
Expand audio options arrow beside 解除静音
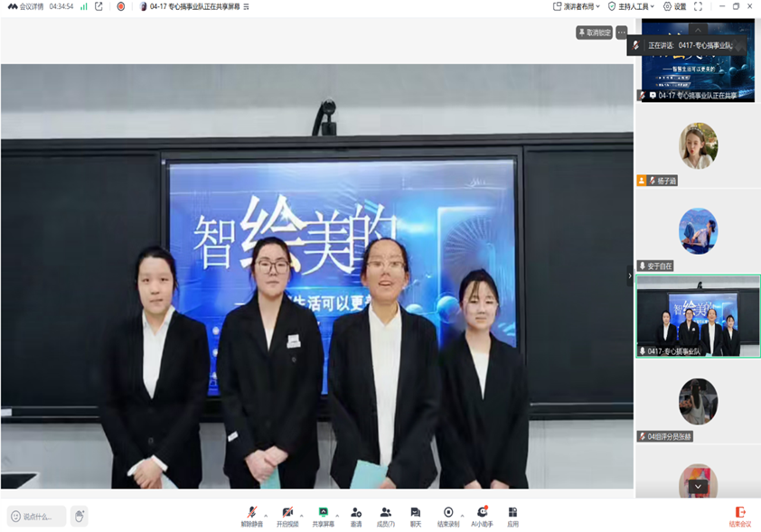266,516
